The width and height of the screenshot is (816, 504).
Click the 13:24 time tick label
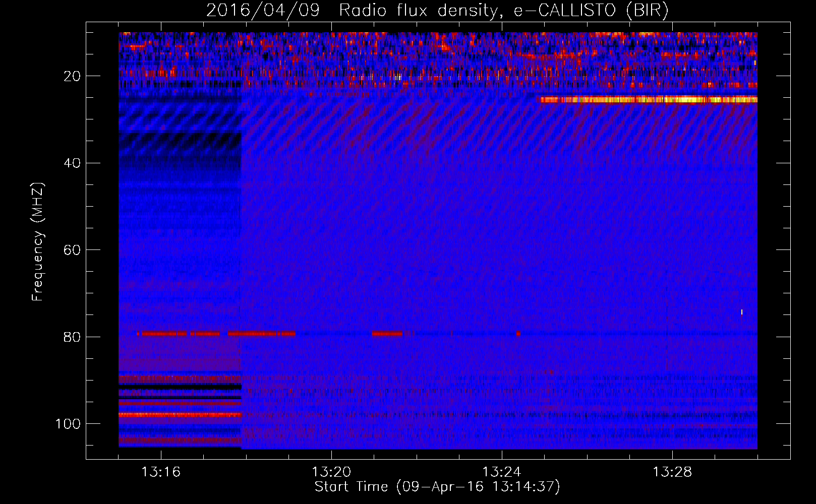[x=502, y=472]
